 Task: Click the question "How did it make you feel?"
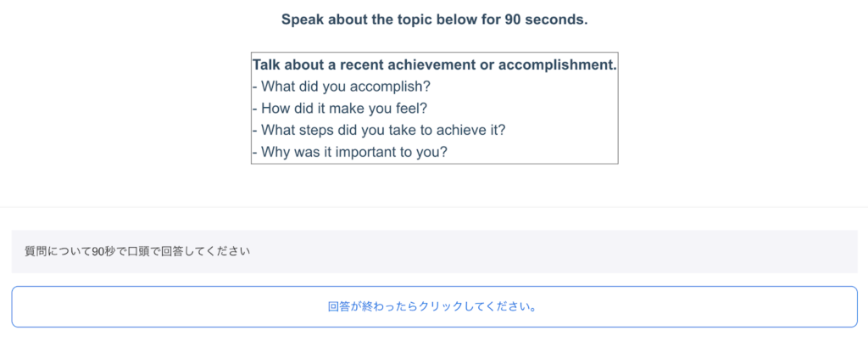(x=339, y=108)
